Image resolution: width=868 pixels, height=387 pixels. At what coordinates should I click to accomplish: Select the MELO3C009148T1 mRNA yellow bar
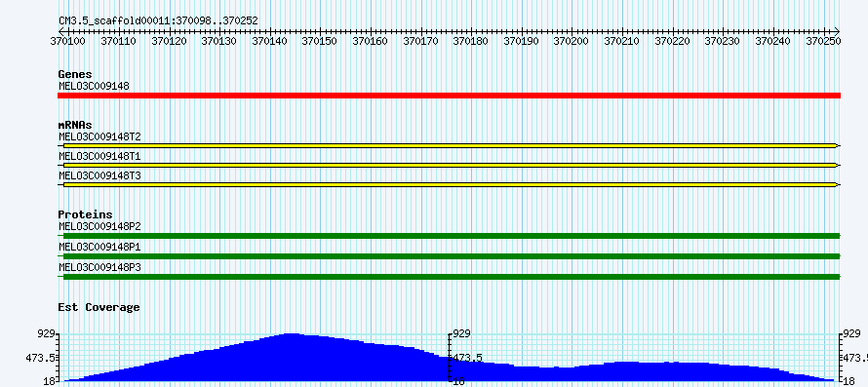click(449, 165)
